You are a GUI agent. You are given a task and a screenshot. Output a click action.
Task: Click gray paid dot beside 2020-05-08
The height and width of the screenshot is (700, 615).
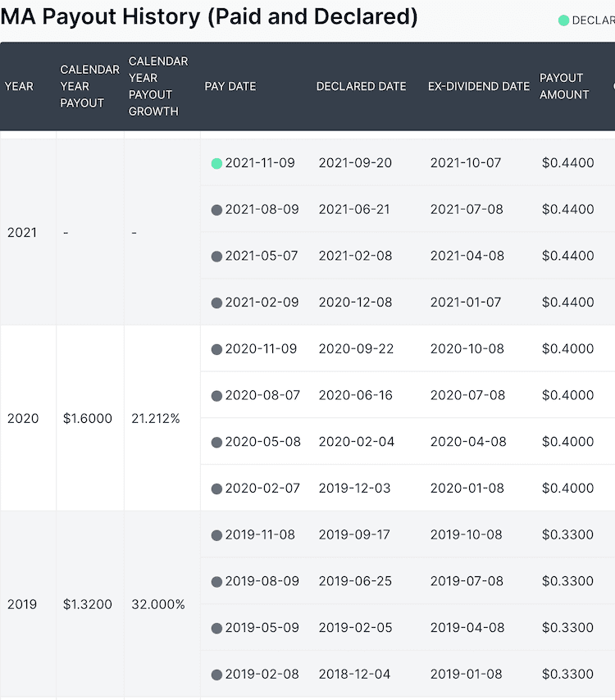216,443
